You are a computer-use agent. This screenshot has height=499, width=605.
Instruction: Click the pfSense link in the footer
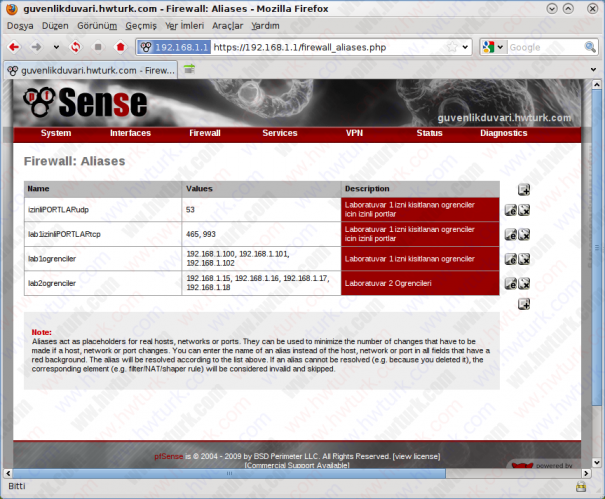click(x=169, y=456)
